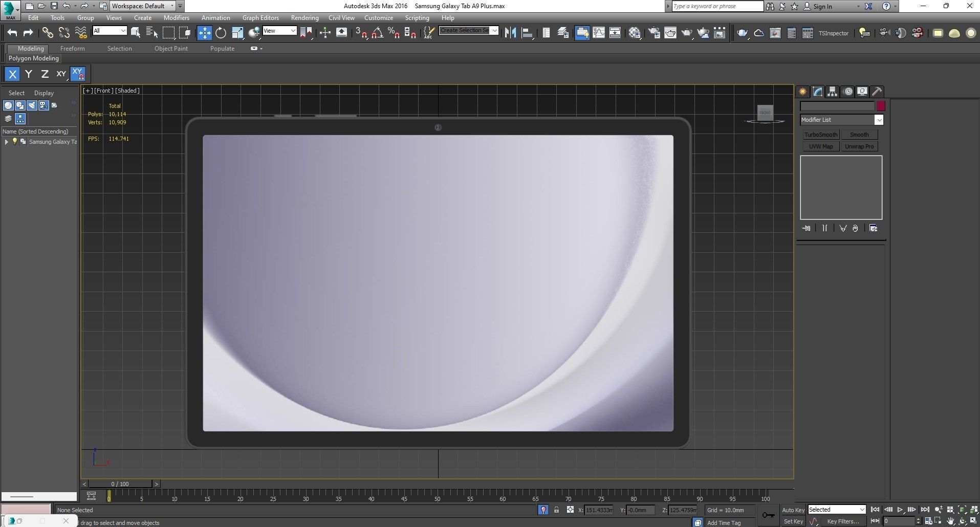Open the Motion command panel tab
The width and height of the screenshot is (980, 527).
pyautogui.click(x=848, y=92)
